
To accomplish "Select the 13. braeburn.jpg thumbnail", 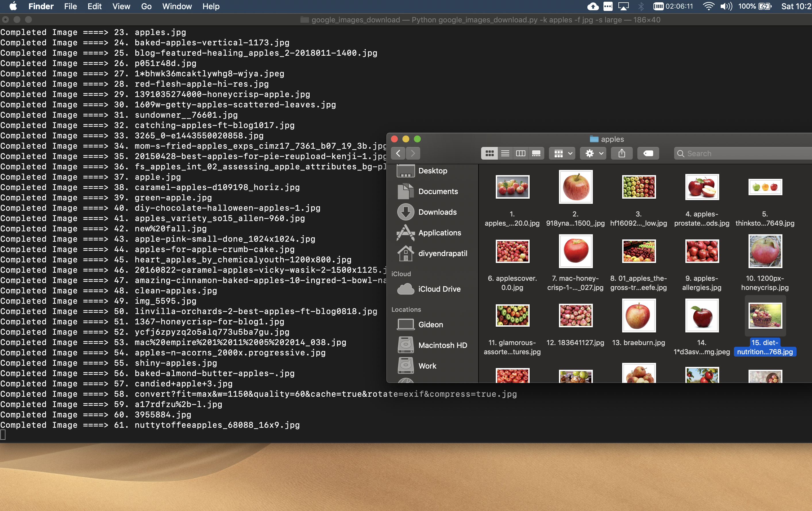I will click(x=638, y=316).
